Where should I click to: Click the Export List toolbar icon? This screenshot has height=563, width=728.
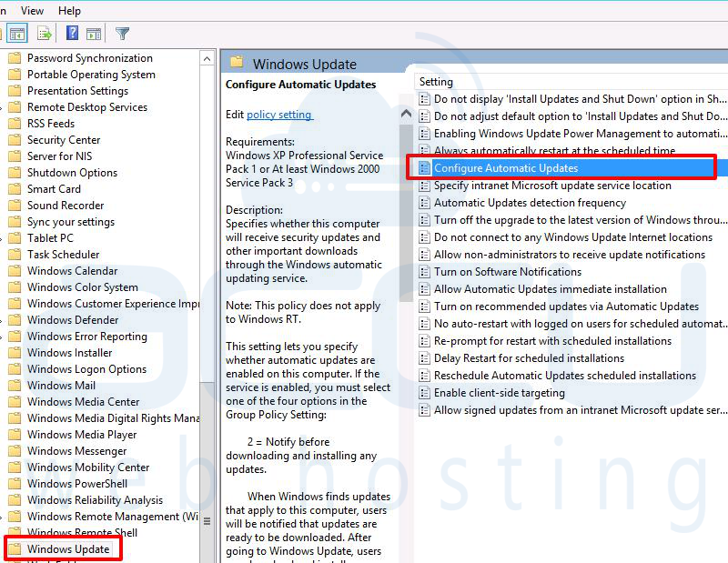tap(45, 34)
